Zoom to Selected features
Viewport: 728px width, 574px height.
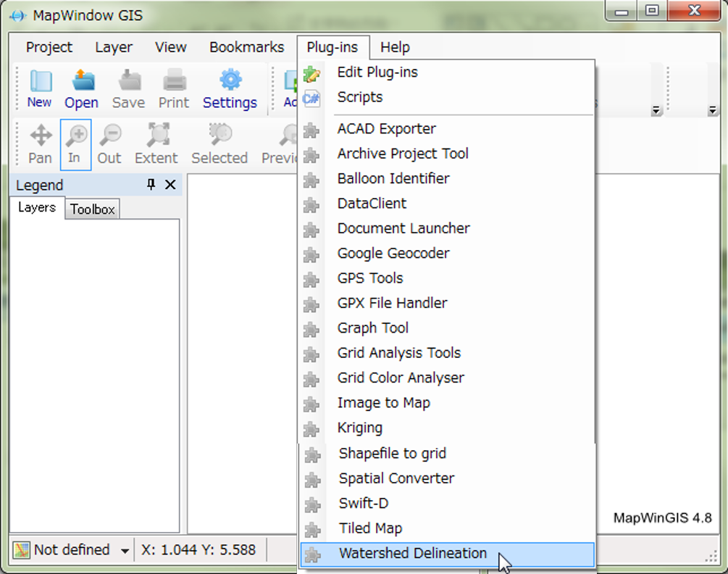[219, 144]
